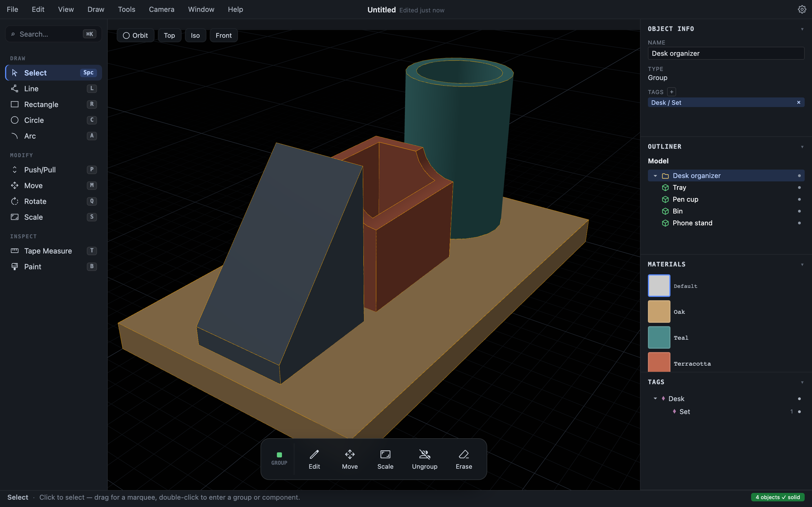
Task: Select the Teal material swatch
Action: 659,338
